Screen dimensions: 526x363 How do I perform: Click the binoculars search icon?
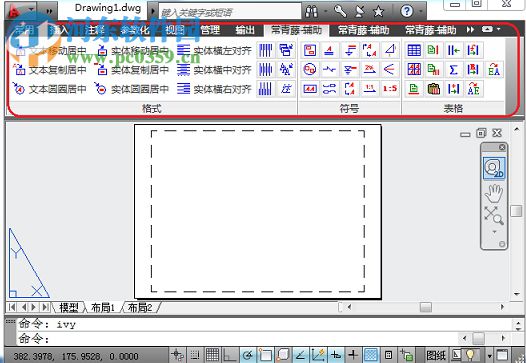pyautogui.click(x=312, y=12)
